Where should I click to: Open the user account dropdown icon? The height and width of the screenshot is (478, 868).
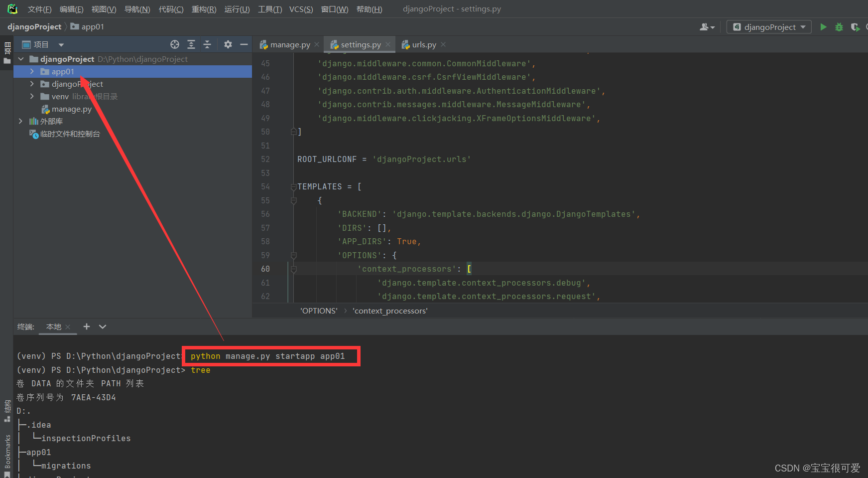[707, 27]
